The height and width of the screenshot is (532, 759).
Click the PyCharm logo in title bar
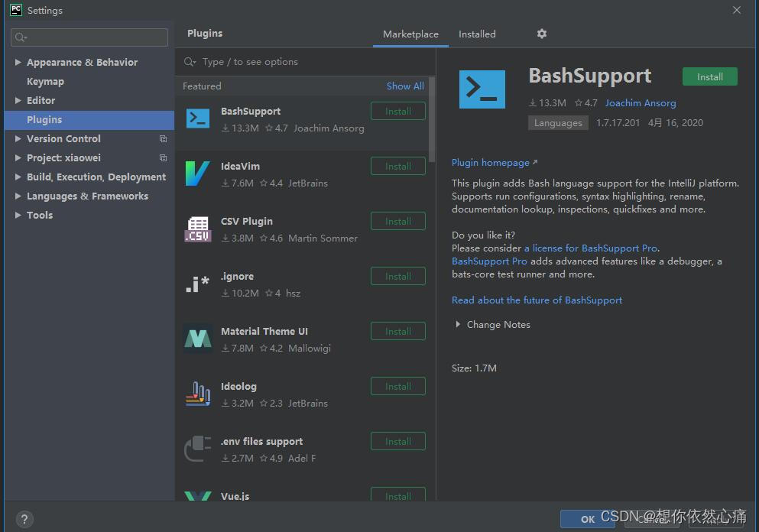[x=16, y=10]
